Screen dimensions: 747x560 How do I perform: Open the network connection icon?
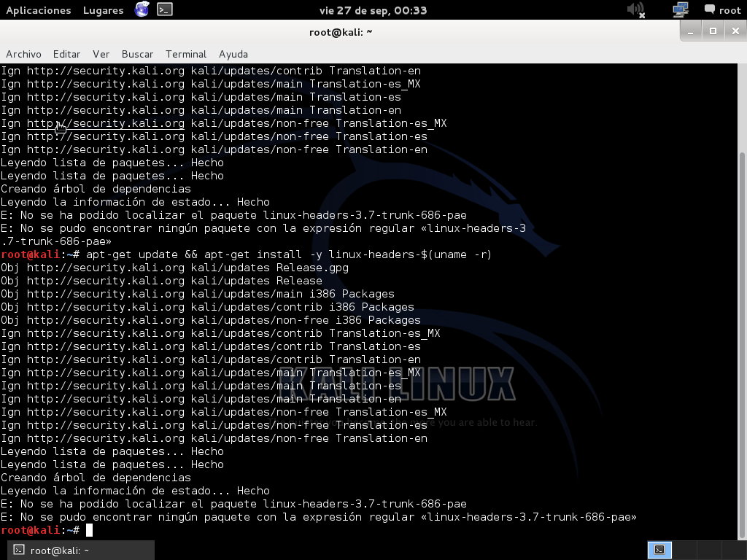681,10
